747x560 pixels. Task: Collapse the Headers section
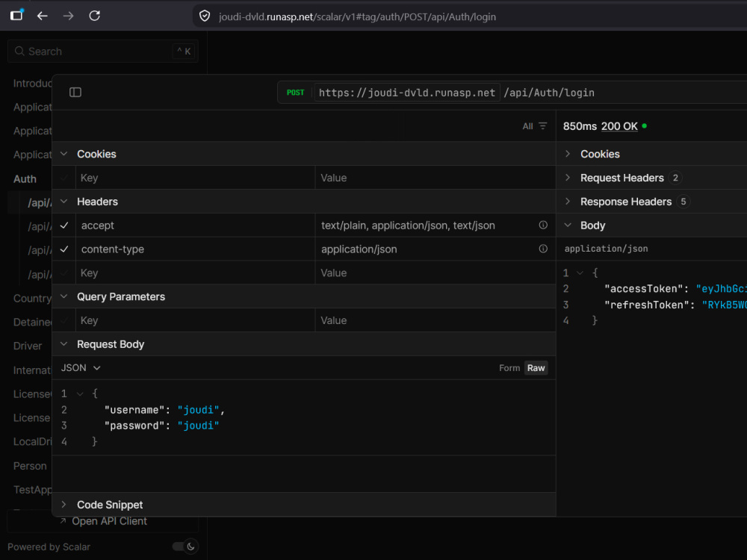[63, 202]
